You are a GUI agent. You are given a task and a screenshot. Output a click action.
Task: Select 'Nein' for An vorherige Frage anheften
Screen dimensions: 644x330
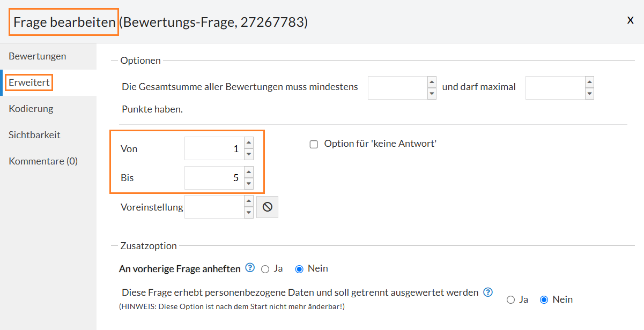point(300,269)
